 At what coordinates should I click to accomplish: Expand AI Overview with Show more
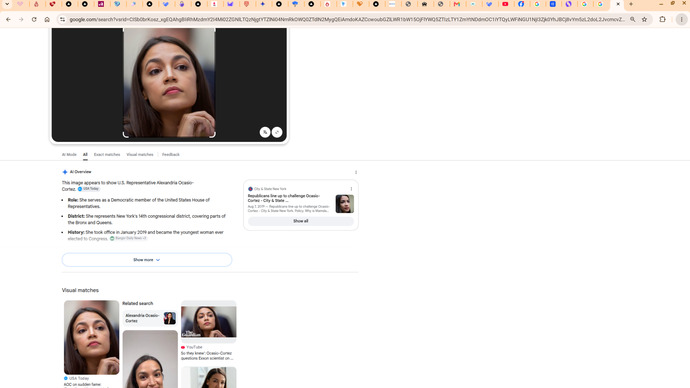pos(147,260)
